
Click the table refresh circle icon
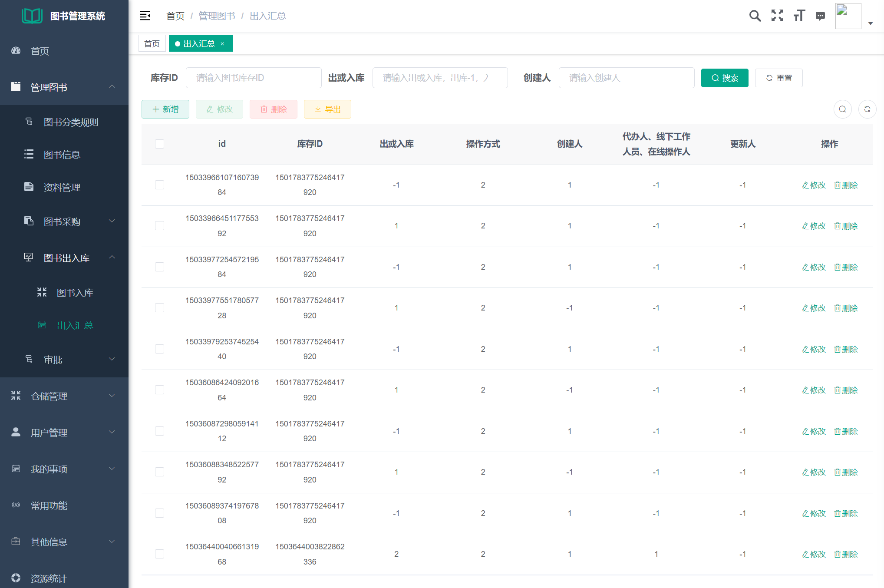pos(867,109)
